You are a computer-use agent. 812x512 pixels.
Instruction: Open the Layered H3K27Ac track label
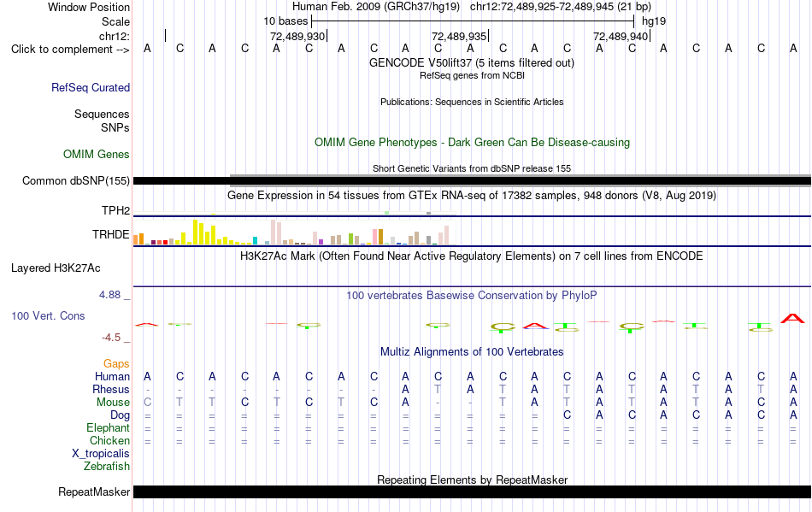56,268
